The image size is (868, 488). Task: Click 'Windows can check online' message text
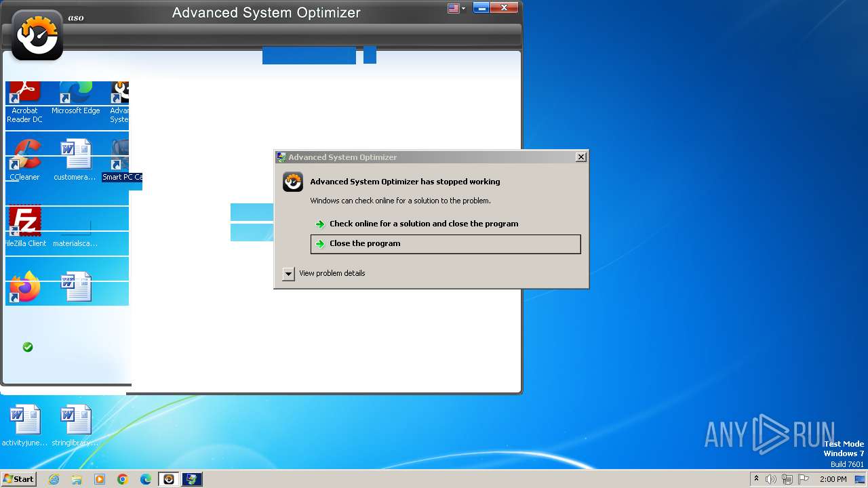(x=400, y=201)
